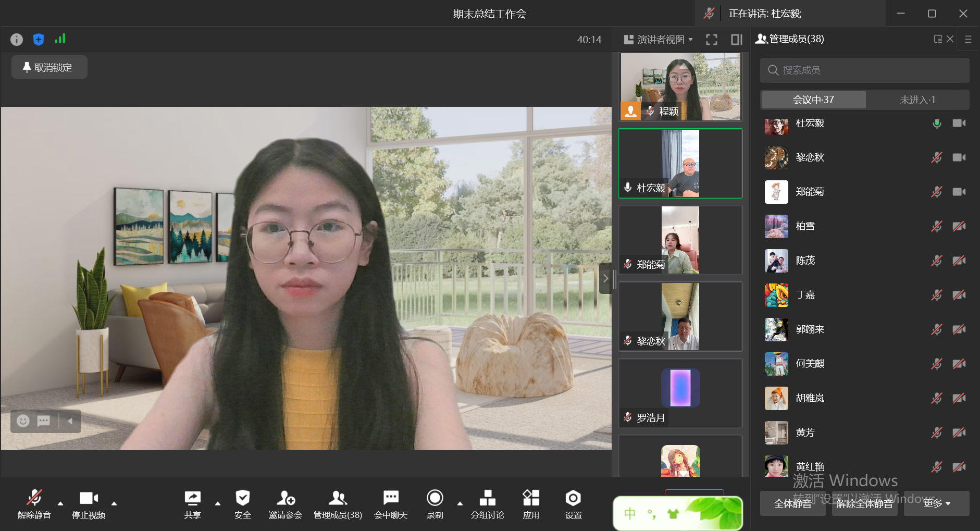Click 胡雅岚's muted mic icon
Viewport: 980px width, 531px height.
937,398
